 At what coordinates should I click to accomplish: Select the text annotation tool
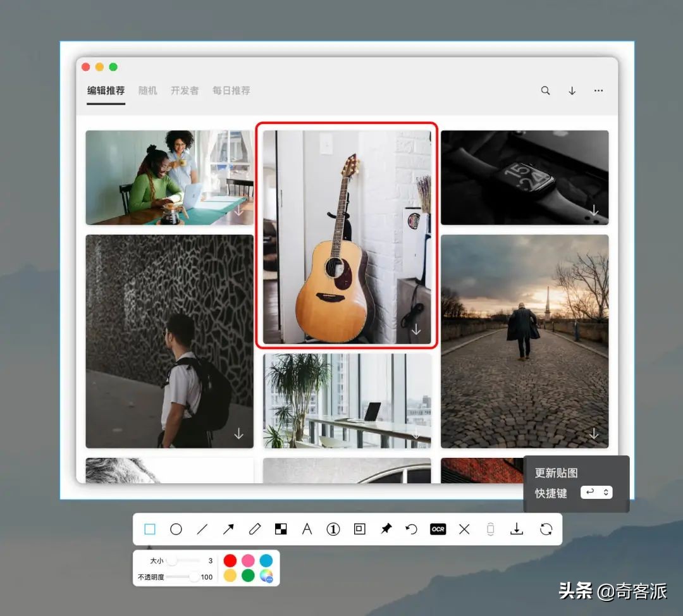click(x=307, y=529)
